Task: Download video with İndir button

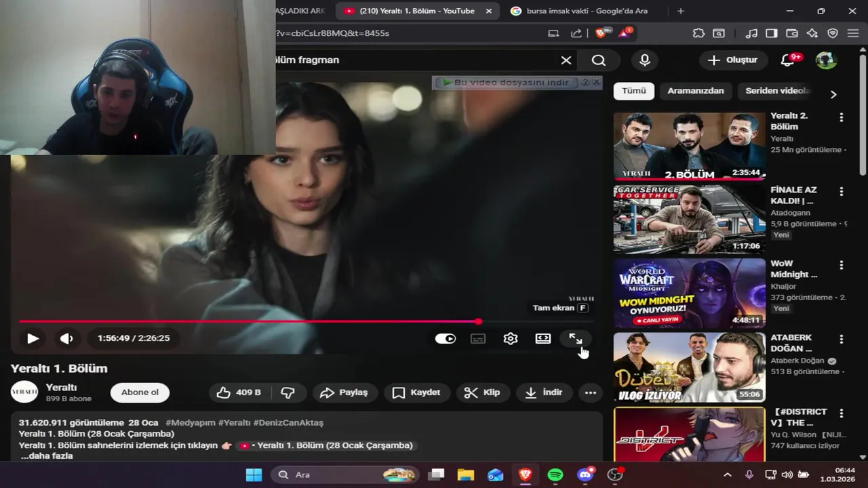Action: click(x=544, y=392)
